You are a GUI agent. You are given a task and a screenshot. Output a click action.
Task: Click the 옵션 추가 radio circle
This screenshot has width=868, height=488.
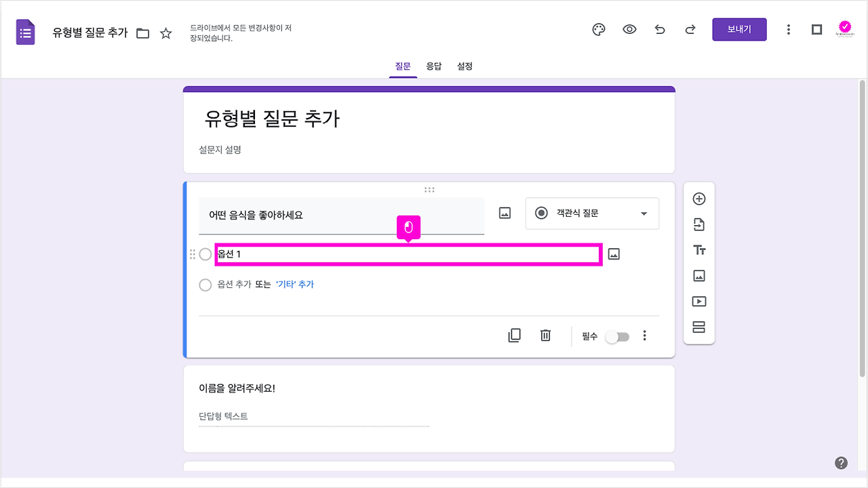(205, 285)
